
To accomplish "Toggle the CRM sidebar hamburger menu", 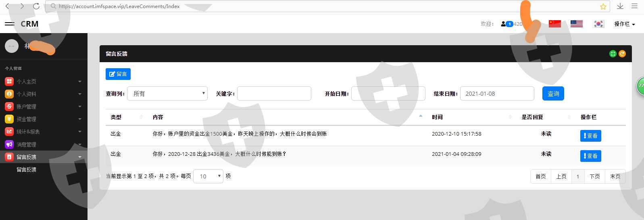I will 10,24.
